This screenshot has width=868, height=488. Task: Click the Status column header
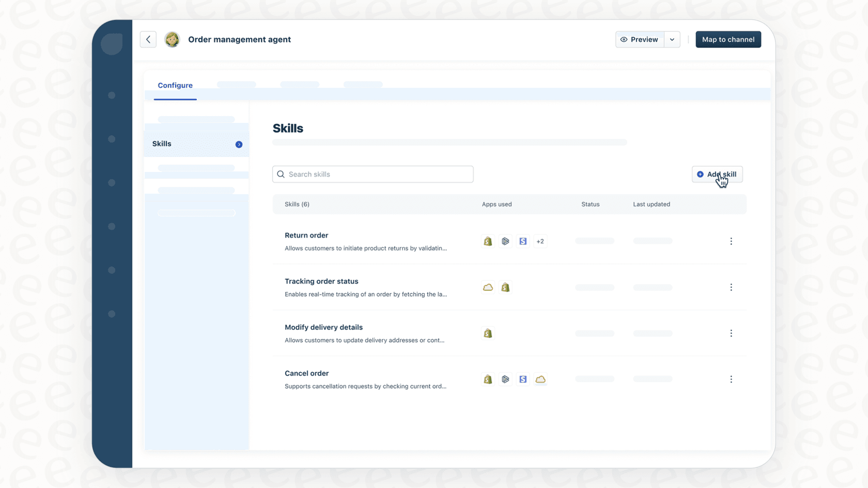coord(591,204)
